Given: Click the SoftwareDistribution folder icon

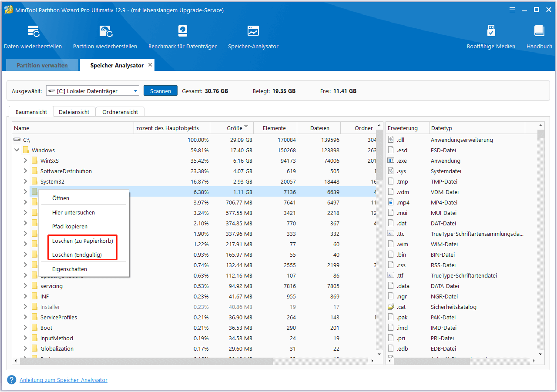Looking at the screenshot, I should [x=34, y=171].
